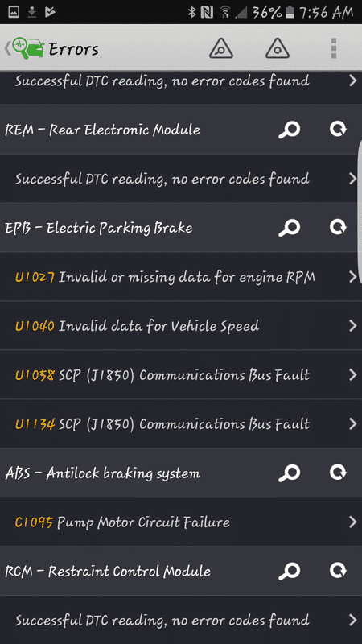The width and height of the screenshot is (362, 644).
Task: Search REM Rear Electronic Module errors
Action: tap(290, 130)
